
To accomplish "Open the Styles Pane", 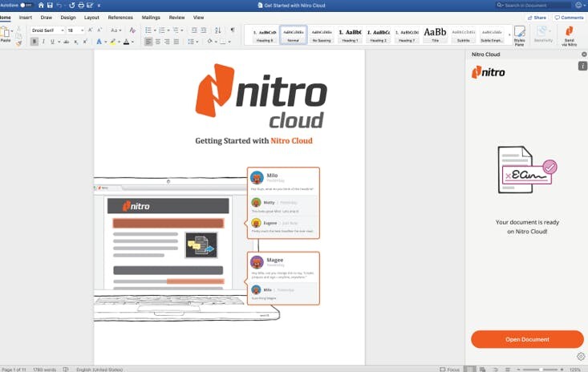I will point(519,36).
